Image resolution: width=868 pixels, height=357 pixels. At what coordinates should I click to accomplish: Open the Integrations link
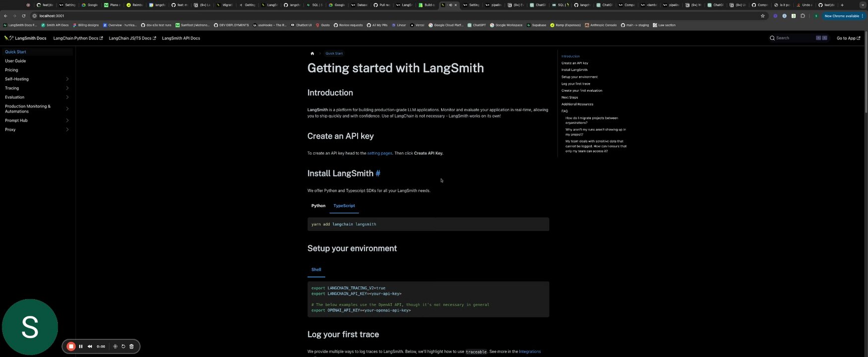[530, 352]
